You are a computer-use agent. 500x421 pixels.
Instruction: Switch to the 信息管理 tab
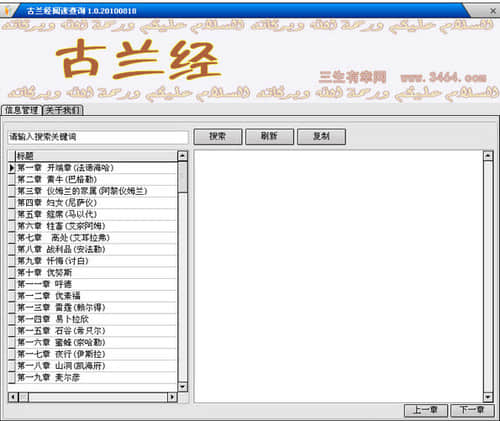[22, 110]
